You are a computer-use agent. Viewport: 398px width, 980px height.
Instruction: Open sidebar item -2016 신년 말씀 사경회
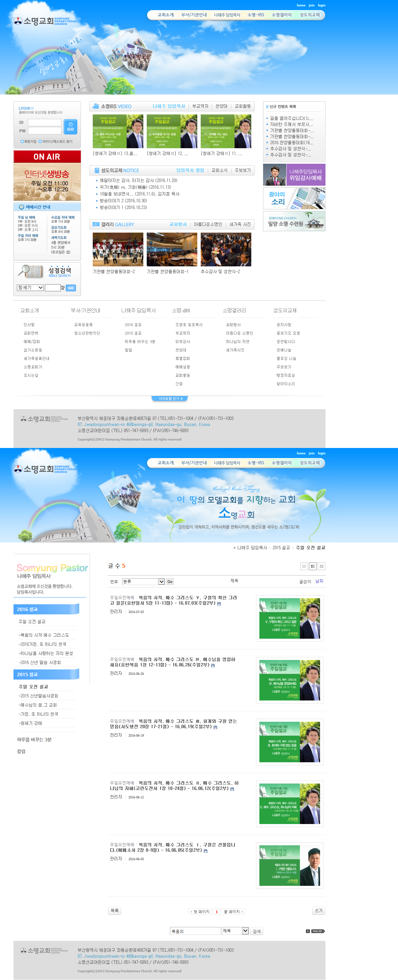pos(39,663)
